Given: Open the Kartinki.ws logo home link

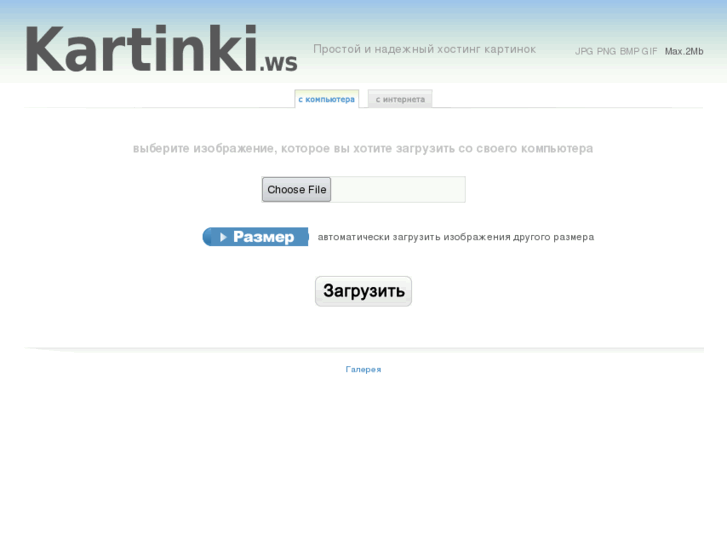Looking at the screenshot, I should pyautogui.click(x=161, y=49).
